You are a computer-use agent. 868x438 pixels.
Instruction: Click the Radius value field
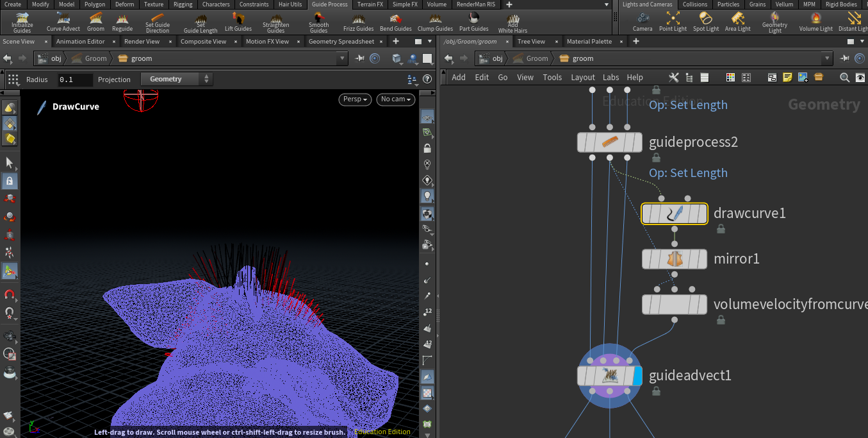tap(74, 80)
